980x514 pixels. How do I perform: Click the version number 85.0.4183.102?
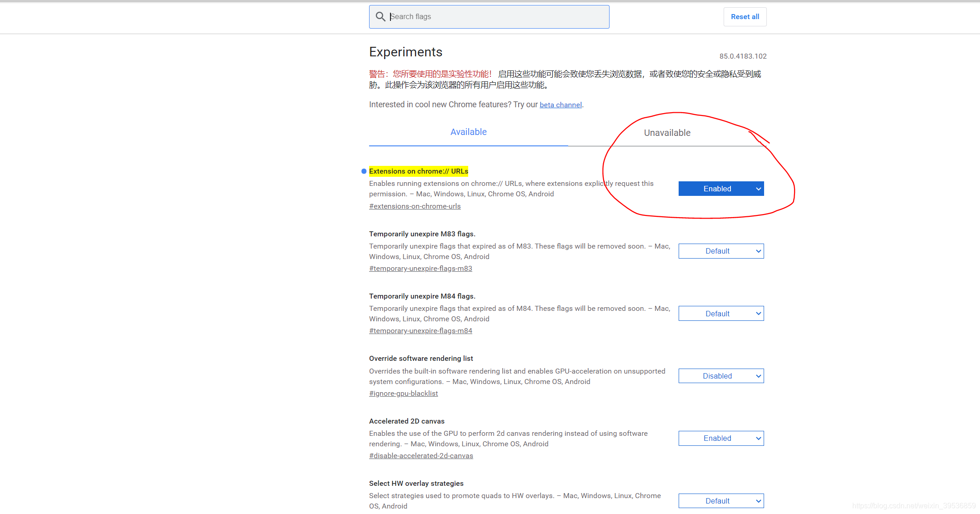(x=743, y=56)
